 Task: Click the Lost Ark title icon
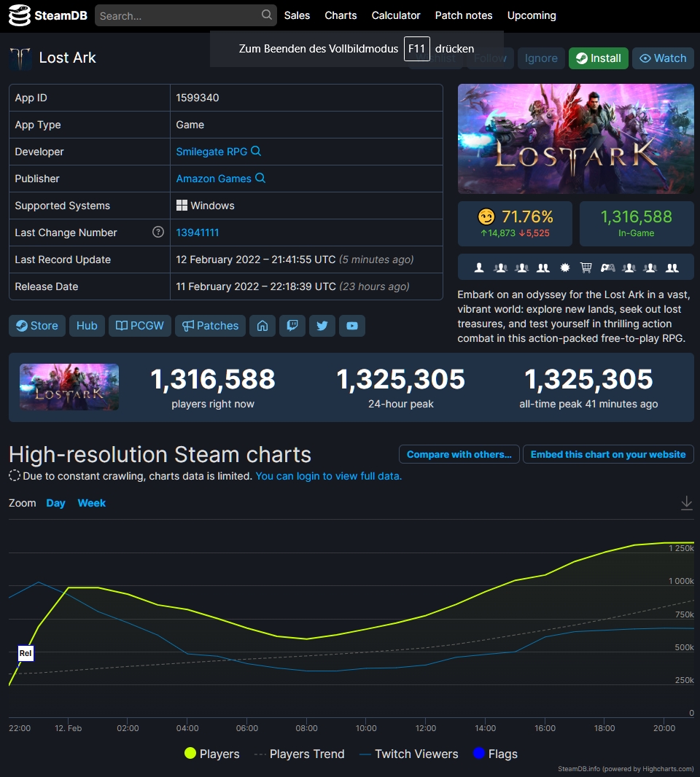(20, 58)
